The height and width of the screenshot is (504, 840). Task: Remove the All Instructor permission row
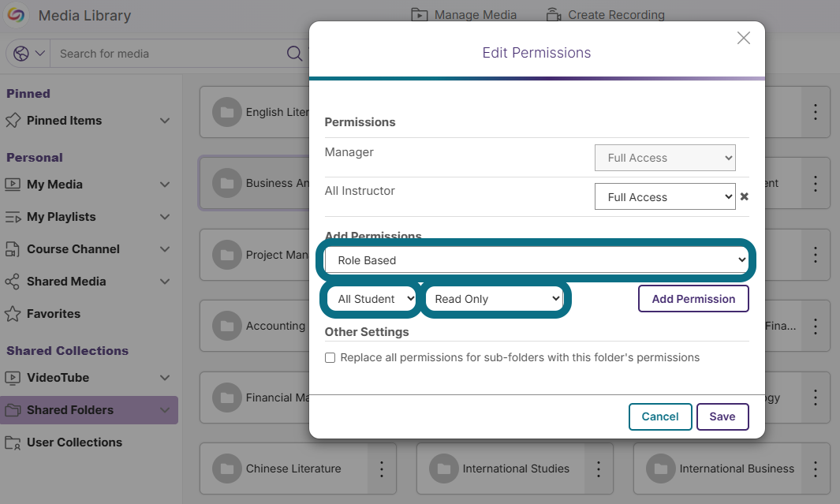click(x=744, y=197)
